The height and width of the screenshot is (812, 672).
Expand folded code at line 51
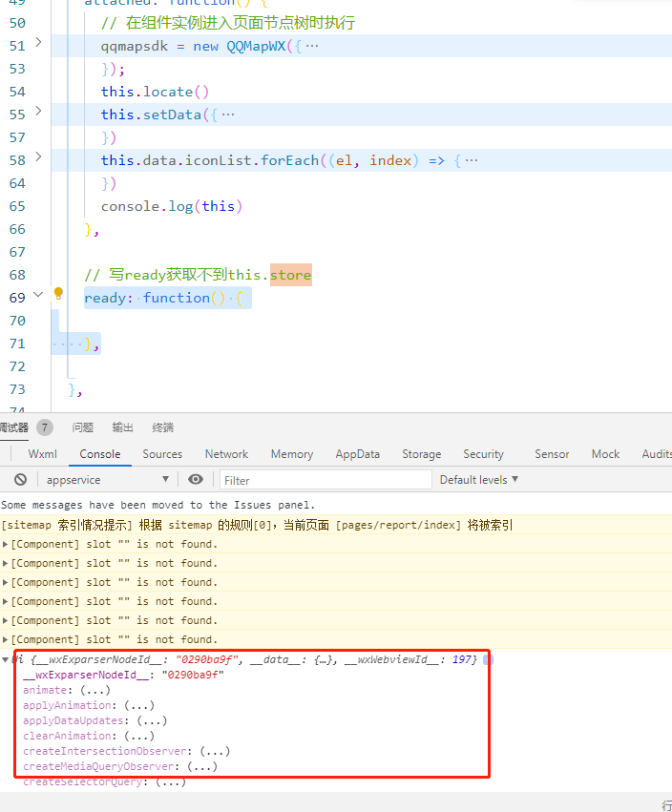click(x=38, y=43)
